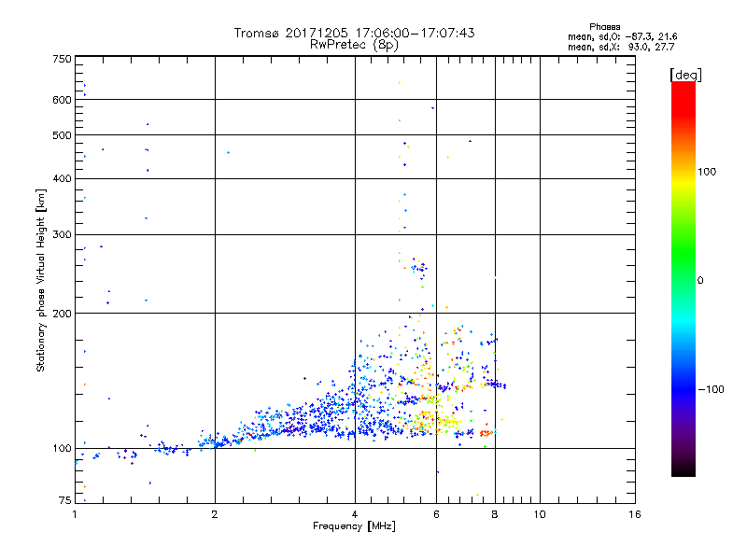
Task: Click the y-axis tick label "750"
Action: click(x=62, y=59)
